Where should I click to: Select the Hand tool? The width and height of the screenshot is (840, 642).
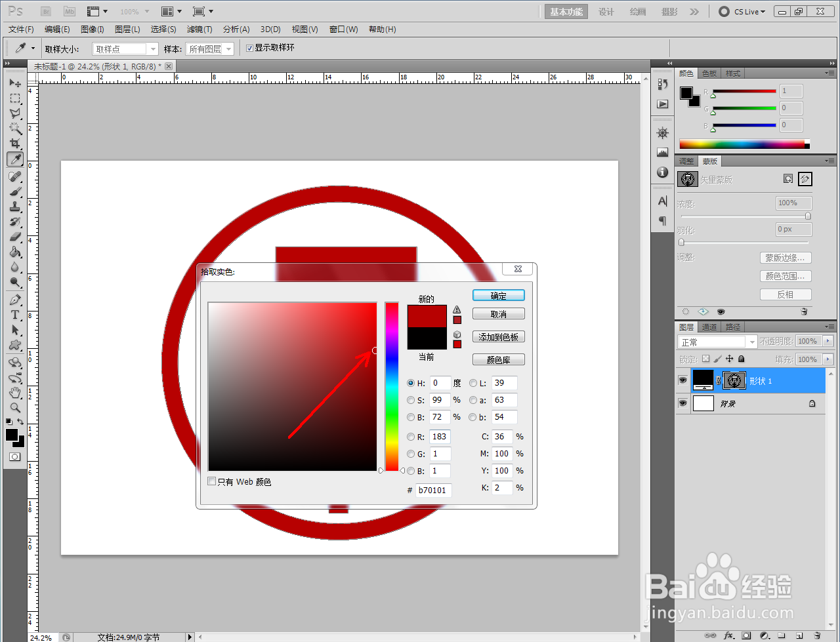(15, 393)
